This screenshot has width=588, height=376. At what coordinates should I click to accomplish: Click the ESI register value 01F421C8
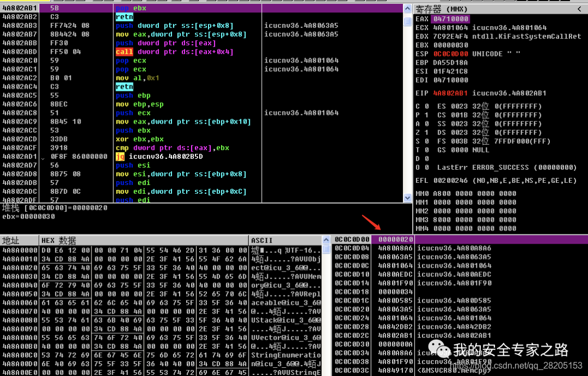(451, 71)
